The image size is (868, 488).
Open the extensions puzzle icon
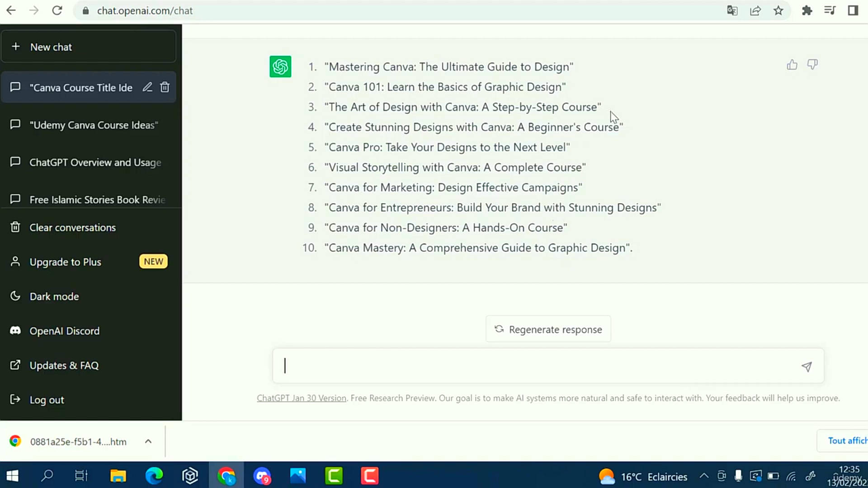[x=807, y=10]
